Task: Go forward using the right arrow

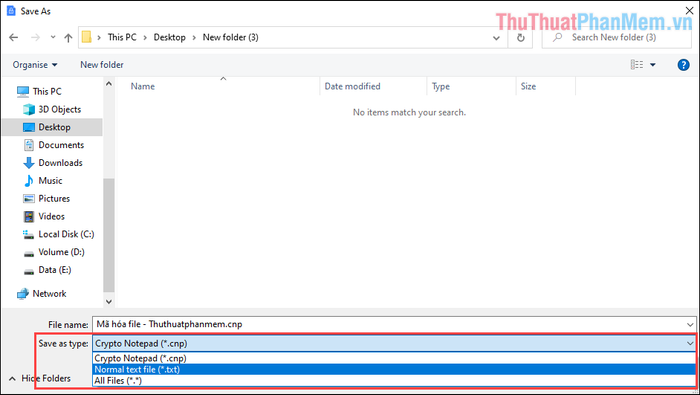Action: point(35,37)
